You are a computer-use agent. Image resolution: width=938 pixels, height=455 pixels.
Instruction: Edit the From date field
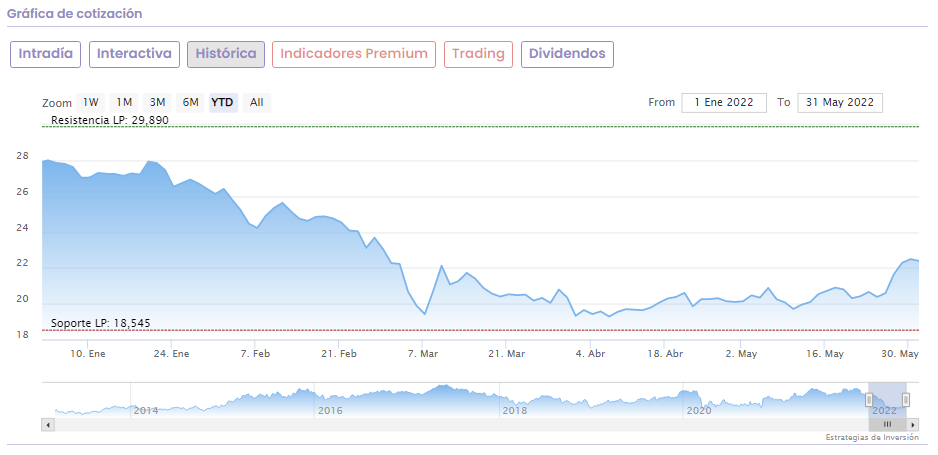(724, 102)
